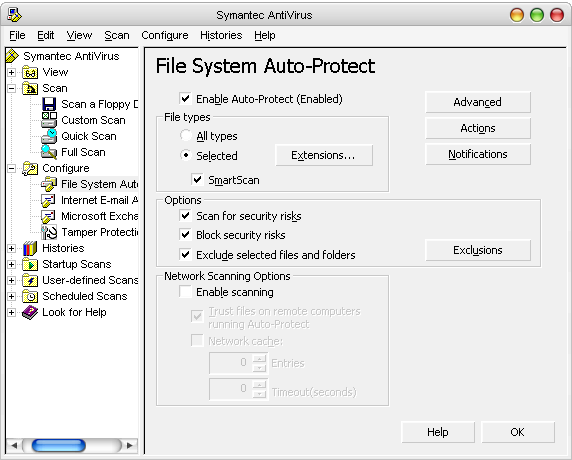Select Scheduled Scans tree item text
Viewport: 572px width, 460px height.
click(x=85, y=296)
